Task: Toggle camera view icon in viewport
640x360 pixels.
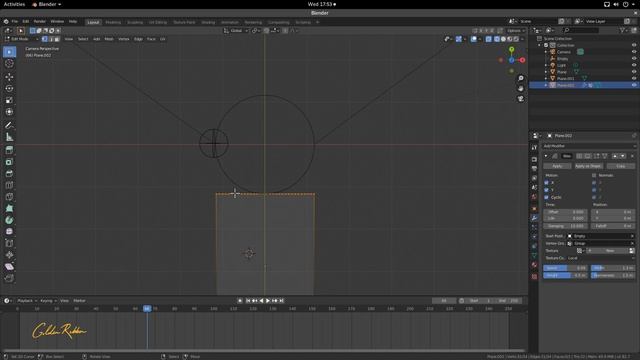Action: point(521,99)
